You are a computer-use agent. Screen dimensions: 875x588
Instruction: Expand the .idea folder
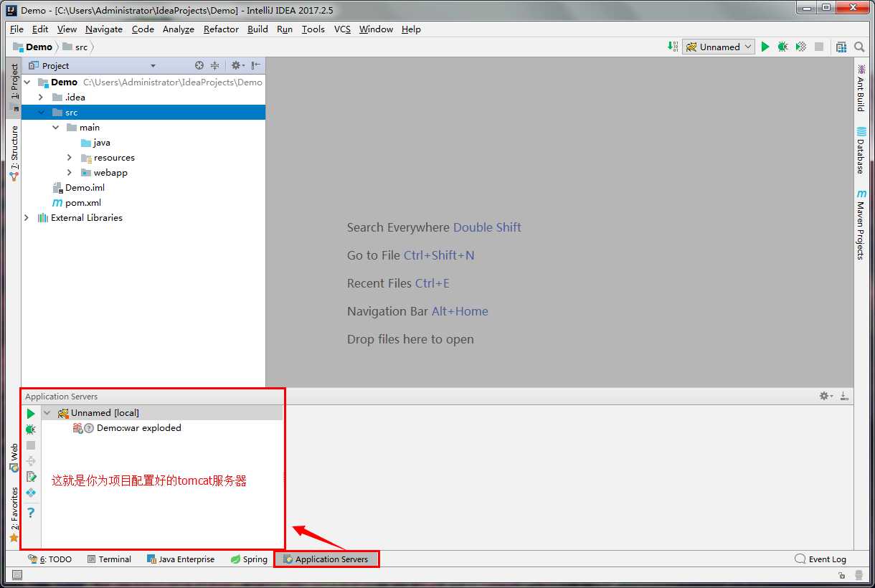coord(42,97)
